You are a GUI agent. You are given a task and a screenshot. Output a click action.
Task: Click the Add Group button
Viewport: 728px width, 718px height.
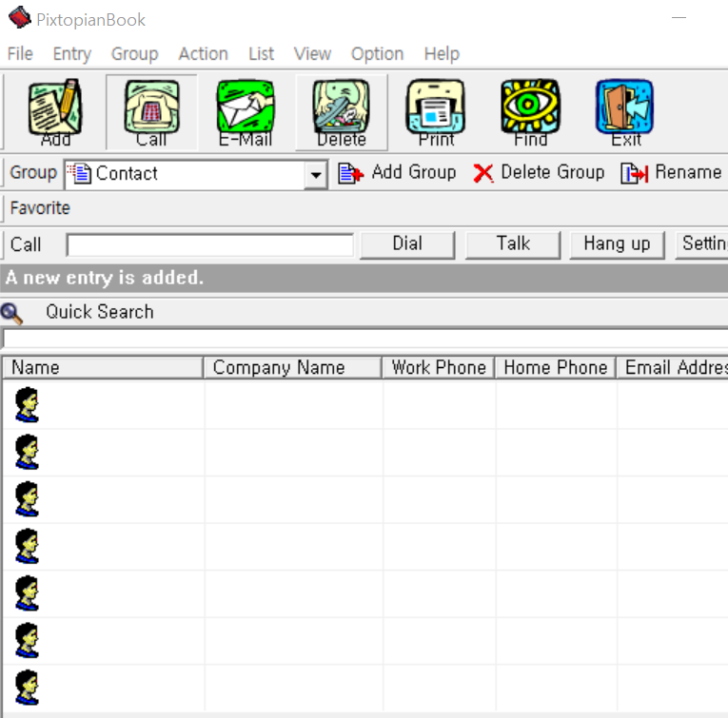click(x=397, y=173)
